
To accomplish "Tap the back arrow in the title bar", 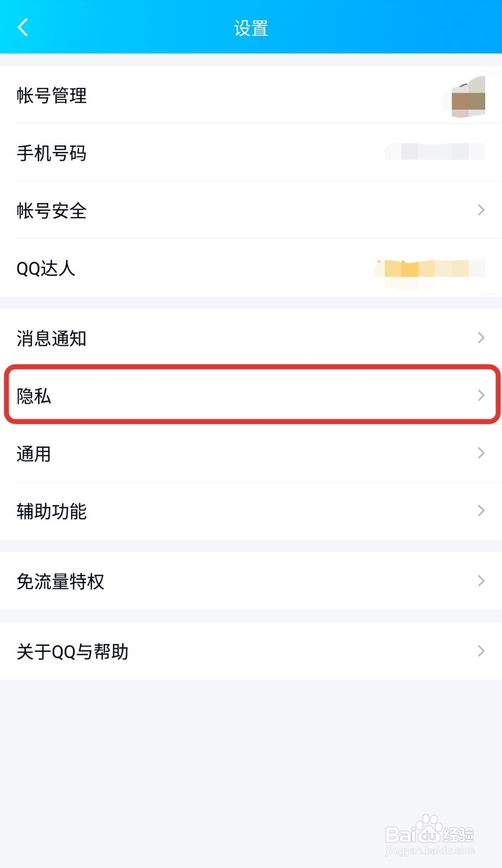I will coord(23,27).
